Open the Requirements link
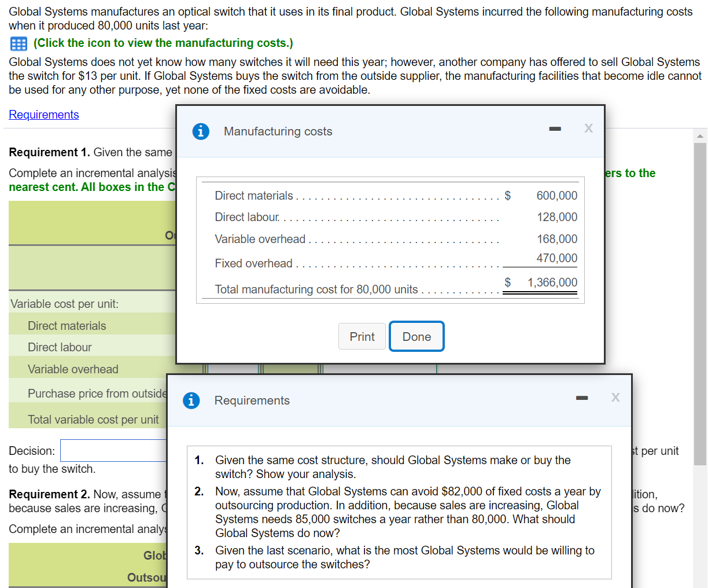Viewport: 708px width, 588px height. pyautogui.click(x=44, y=115)
